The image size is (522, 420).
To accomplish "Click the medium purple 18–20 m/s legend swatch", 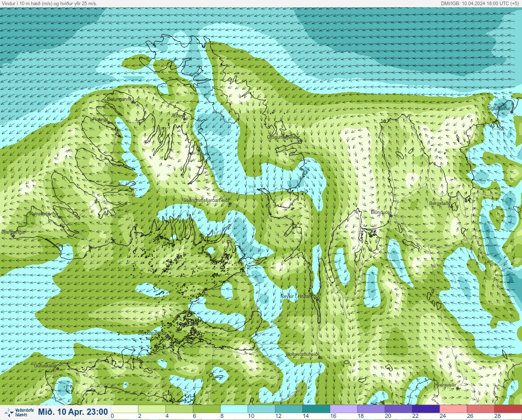I will point(371,409).
